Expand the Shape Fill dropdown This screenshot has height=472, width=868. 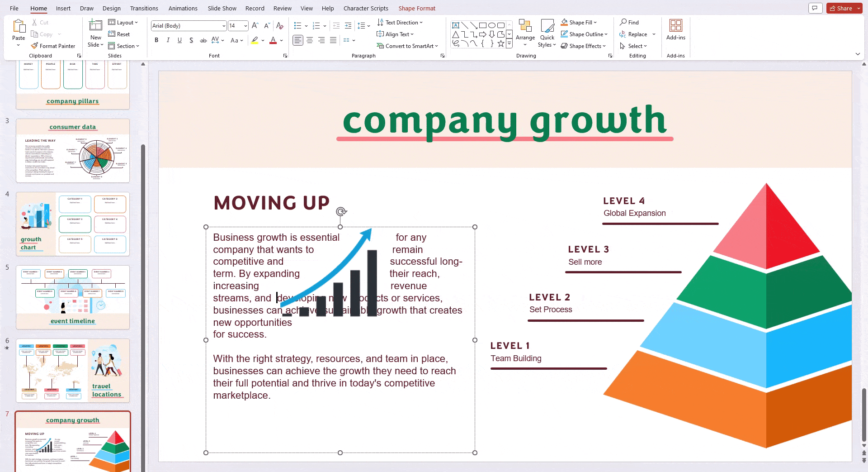coord(595,22)
